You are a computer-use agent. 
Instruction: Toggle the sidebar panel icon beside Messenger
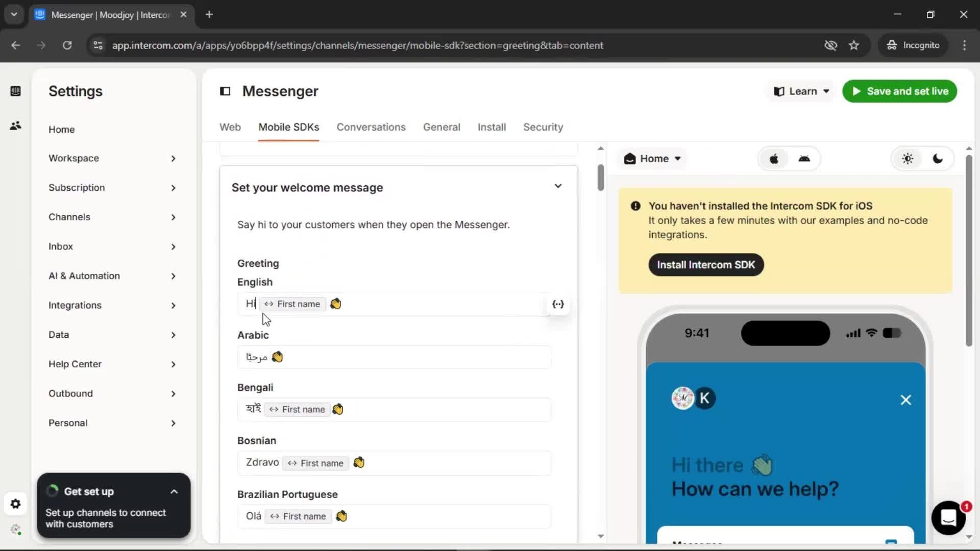[225, 91]
